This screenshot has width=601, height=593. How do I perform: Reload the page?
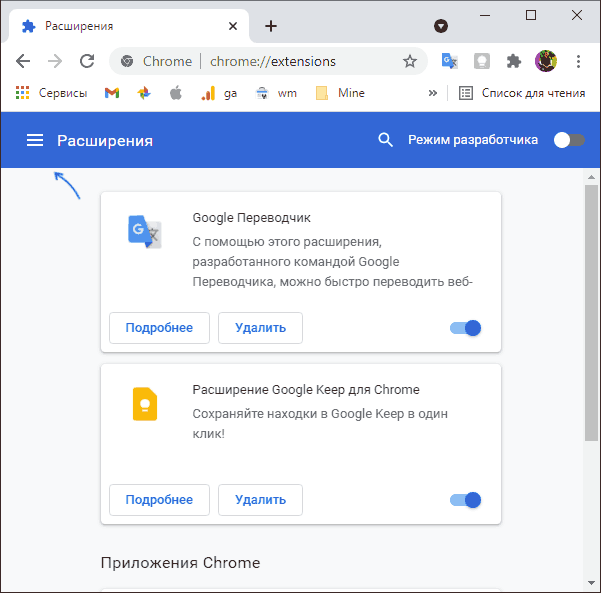[87, 61]
